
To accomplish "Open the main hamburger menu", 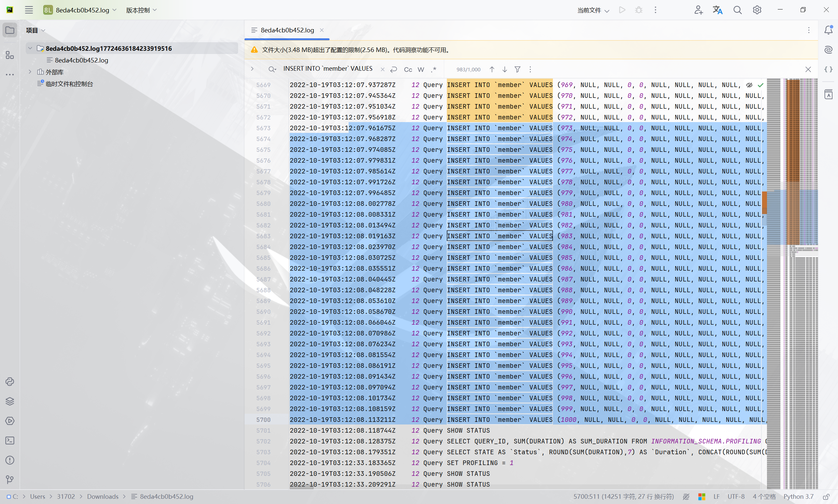I will [x=29, y=10].
